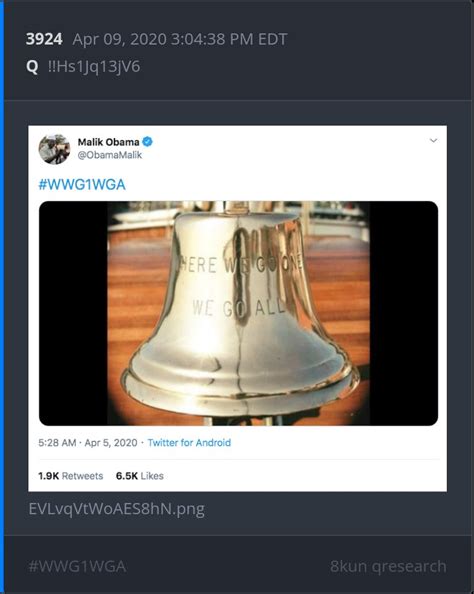This screenshot has height=594, width=474.
Task: Click the tripcode !!Hs1Jq13jV6
Action: (x=94, y=67)
